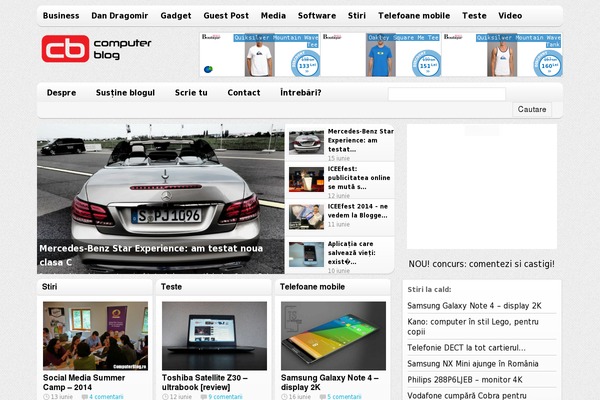Open the Software category
Image resolution: width=600 pixels, height=400 pixels.
pyautogui.click(x=317, y=16)
